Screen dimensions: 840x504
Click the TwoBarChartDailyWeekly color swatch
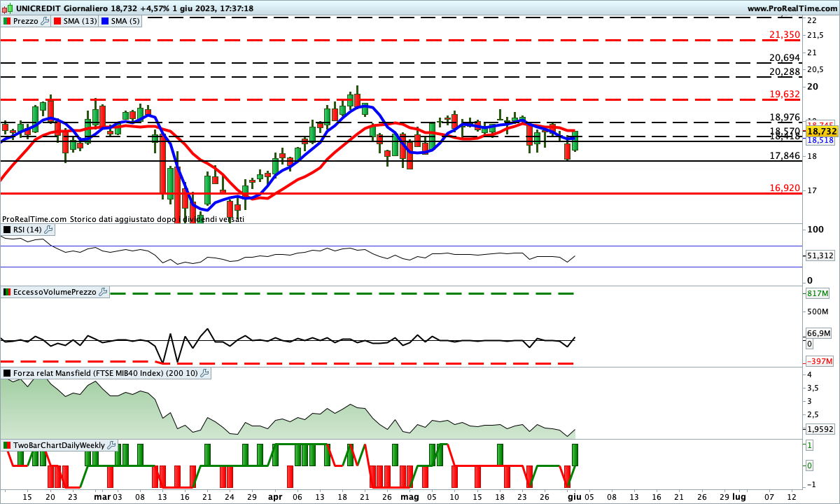click(x=7, y=445)
